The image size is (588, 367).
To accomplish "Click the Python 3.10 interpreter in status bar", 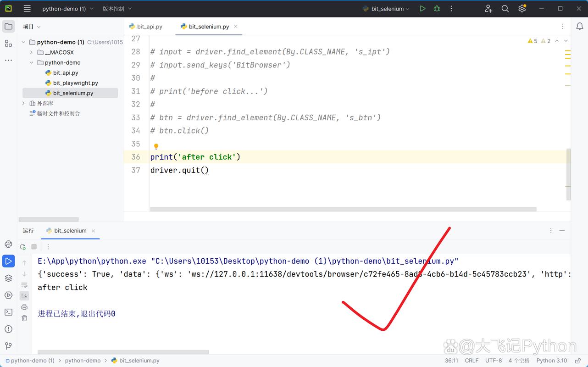I will (551, 361).
